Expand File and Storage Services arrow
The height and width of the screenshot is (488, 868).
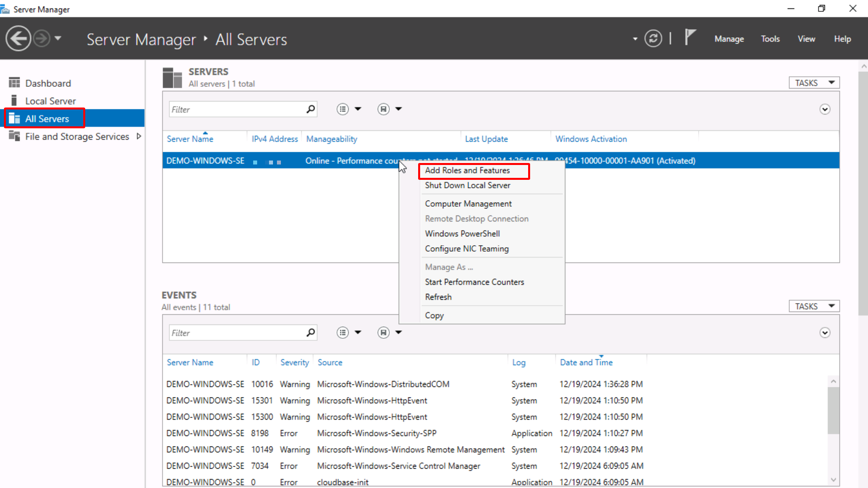tap(139, 136)
